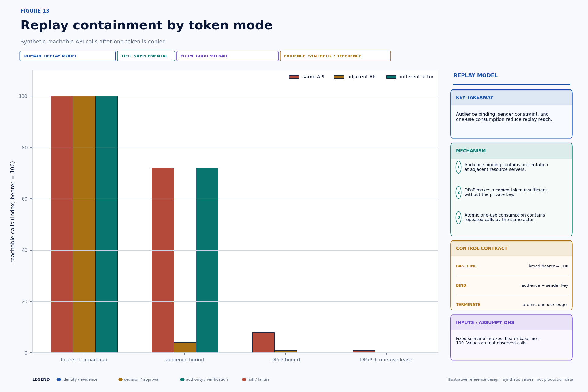588x392 pixels.
Task: Click the 'DPoP bound' axis label
Action: point(285,360)
